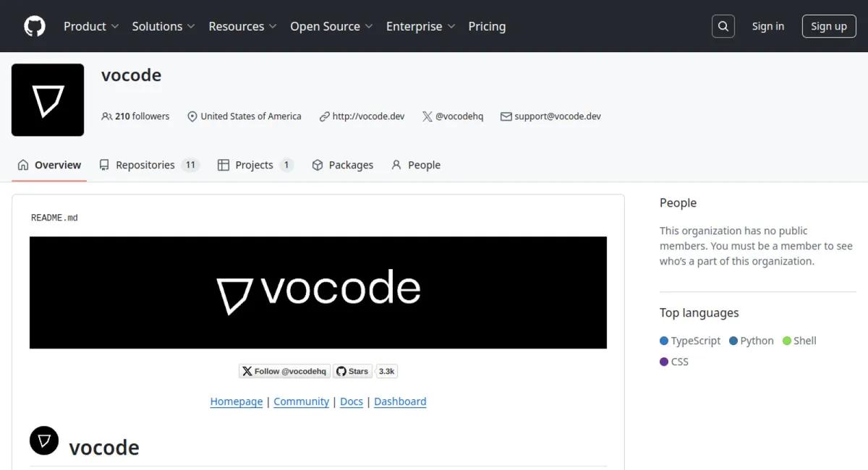This screenshot has height=470, width=868.
Task: Click the Overview home icon
Action: 23,165
